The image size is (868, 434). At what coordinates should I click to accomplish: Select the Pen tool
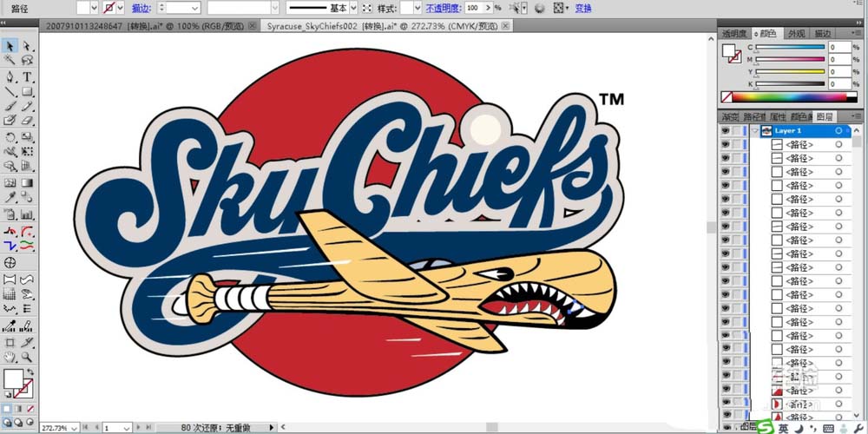pyautogui.click(x=10, y=77)
